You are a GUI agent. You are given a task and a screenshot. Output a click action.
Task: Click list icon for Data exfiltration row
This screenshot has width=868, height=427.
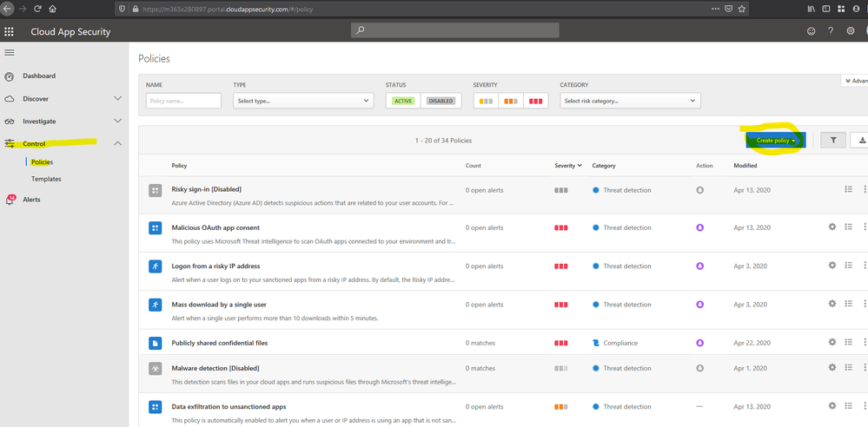(x=848, y=406)
